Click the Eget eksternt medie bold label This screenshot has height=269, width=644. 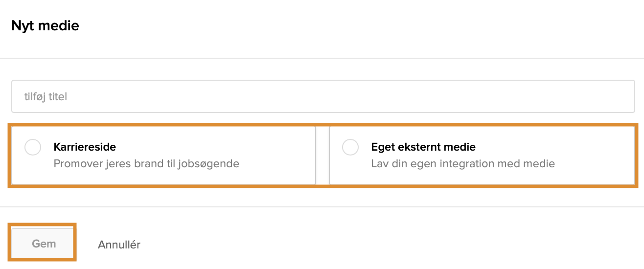[423, 147]
